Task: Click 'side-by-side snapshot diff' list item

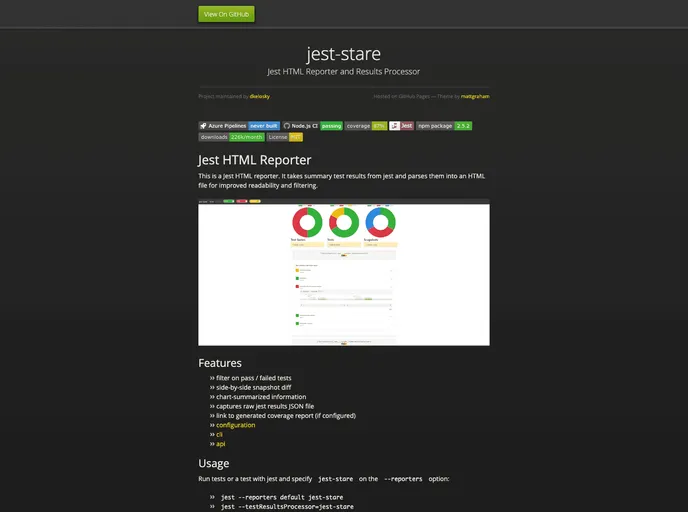Action: coord(254,387)
